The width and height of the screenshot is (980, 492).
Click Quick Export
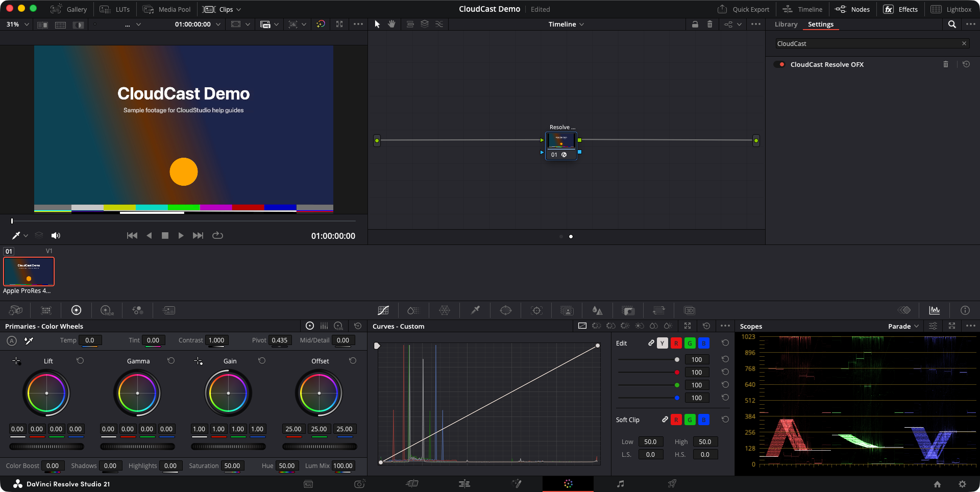[743, 9]
